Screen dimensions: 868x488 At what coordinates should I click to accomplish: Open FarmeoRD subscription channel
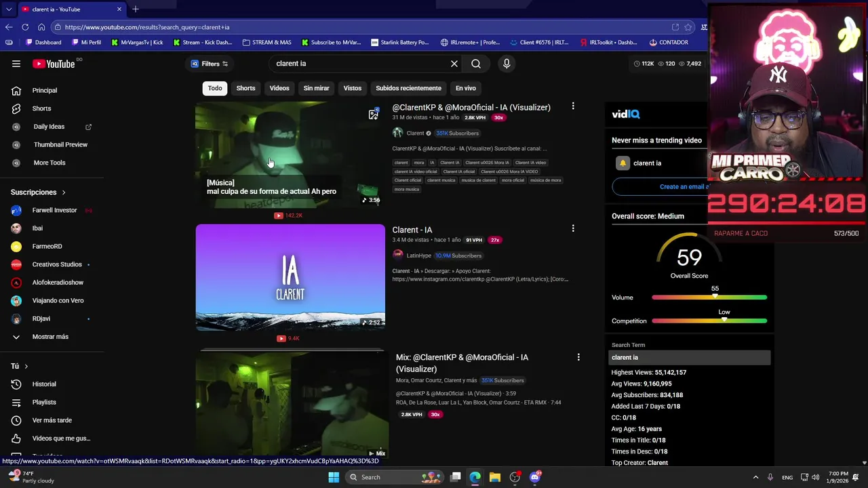47,246
